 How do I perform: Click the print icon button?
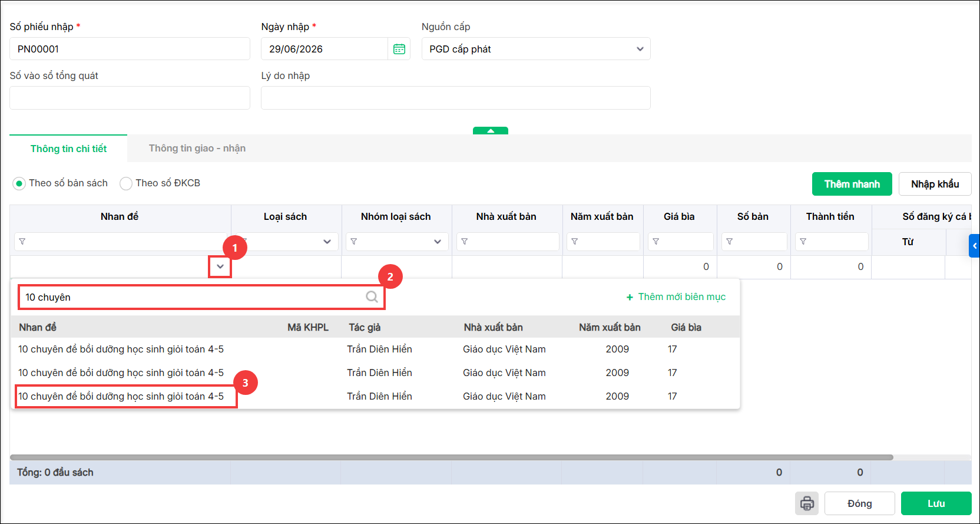[807, 503]
